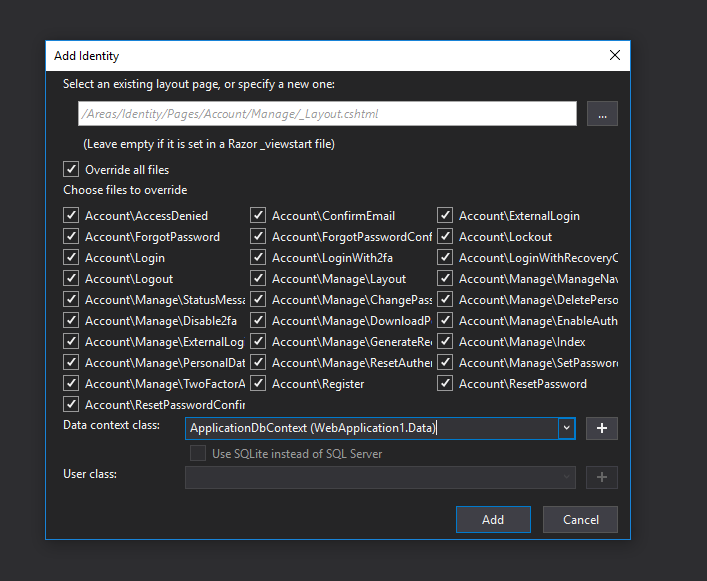Viewport: 707px width, 581px height.
Task: Toggle Account\Manage\DownloadP checkbox
Action: tap(258, 320)
